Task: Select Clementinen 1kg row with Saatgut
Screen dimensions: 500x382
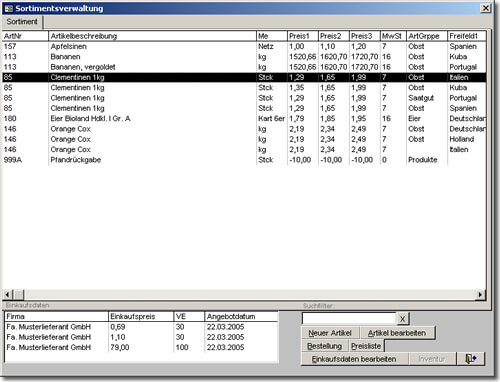Action: (x=244, y=98)
